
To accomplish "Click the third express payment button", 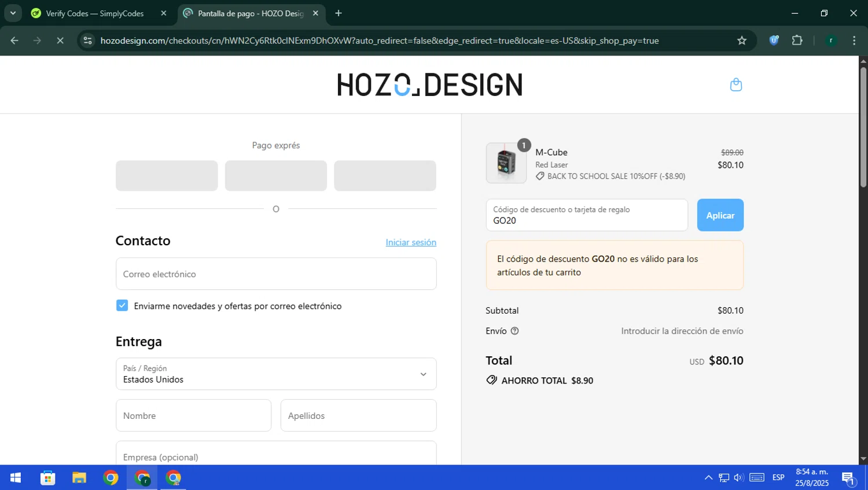I will 385,175.
